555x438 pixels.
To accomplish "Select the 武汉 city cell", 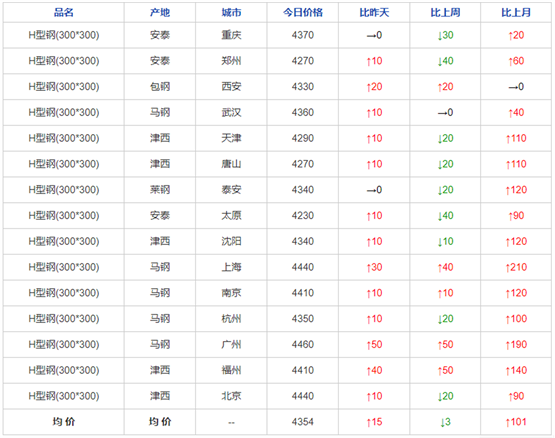I will [x=231, y=113].
